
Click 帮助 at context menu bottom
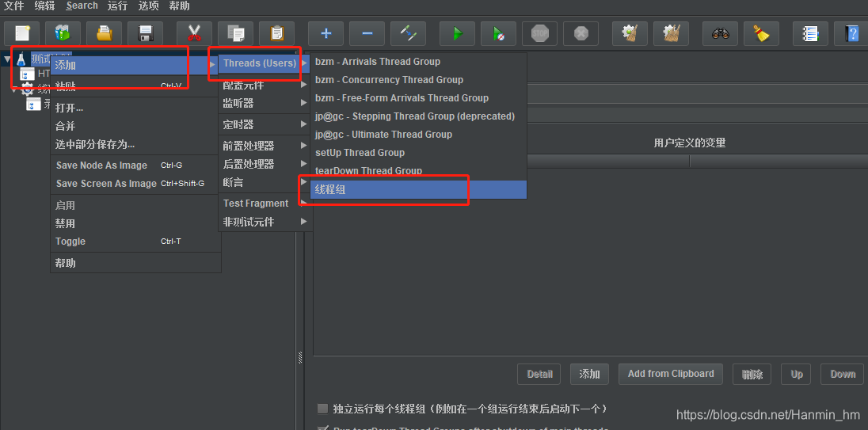pyautogui.click(x=135, y=263)
